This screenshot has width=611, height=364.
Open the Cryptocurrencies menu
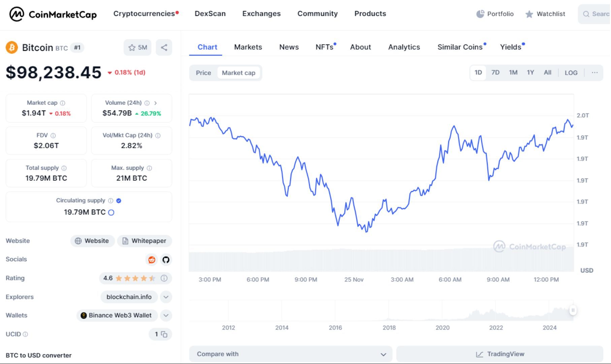(x=143, y=13)
